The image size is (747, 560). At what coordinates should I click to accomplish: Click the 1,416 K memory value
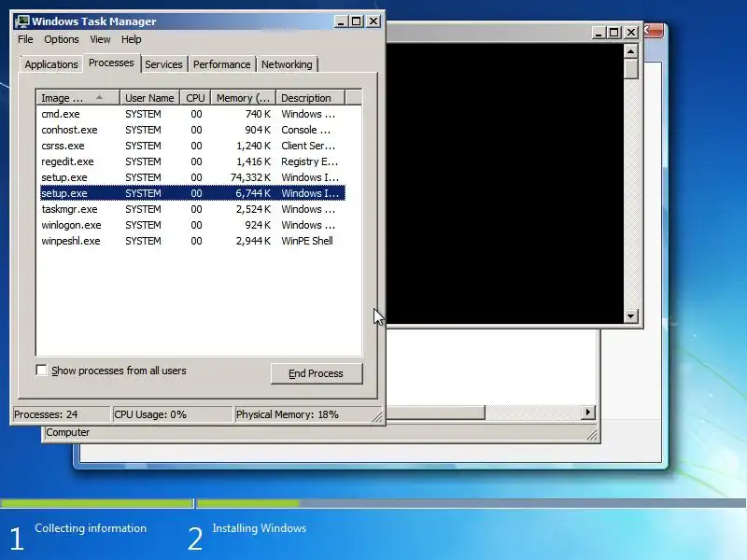click(x=253, y=161)
